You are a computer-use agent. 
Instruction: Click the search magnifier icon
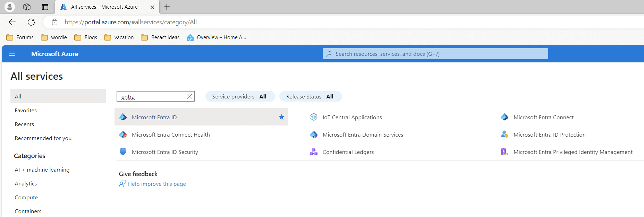tap(329, 54)
